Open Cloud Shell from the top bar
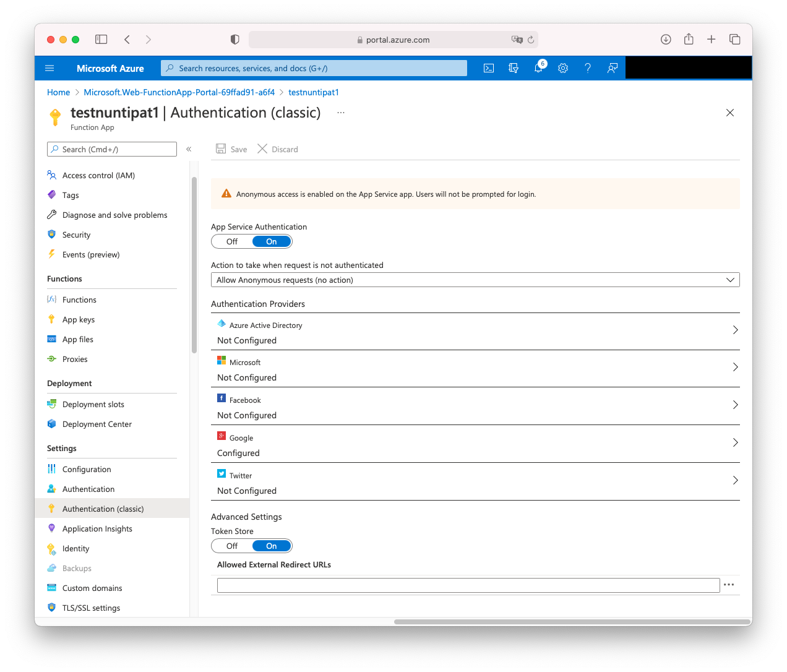Viewport: 787px width, 672px height. (489, 68)
